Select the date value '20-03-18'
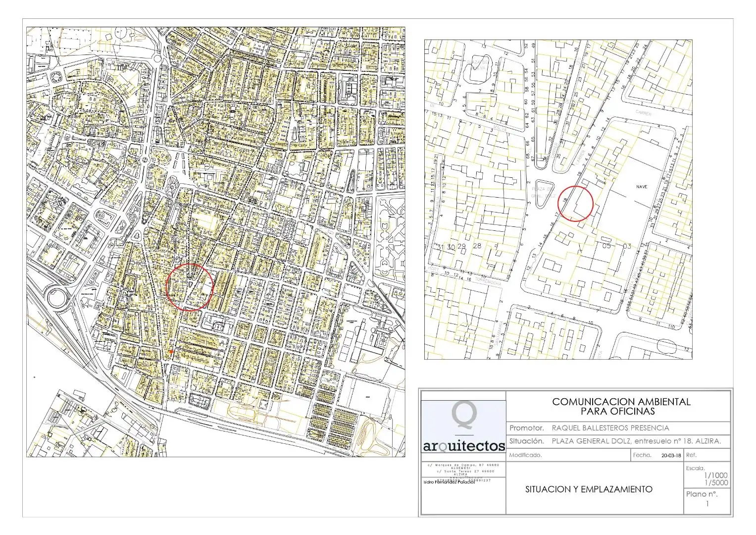This screenshot has height=535, width=756. click(671, 455)
